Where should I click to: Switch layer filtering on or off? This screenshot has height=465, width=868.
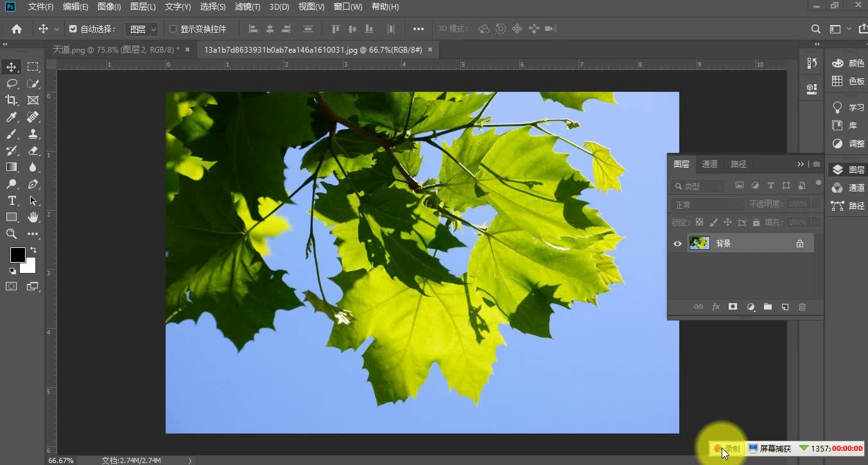(x=818, y=183)
